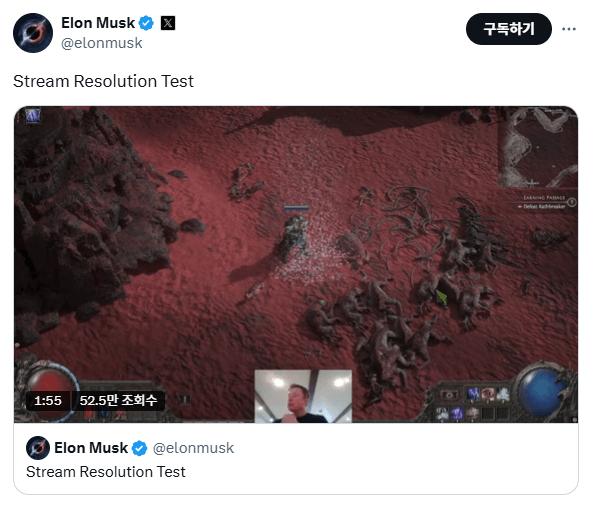The image size is (591, 505).
Task: Click the buff icon in video corner
Action: point(33,115)
